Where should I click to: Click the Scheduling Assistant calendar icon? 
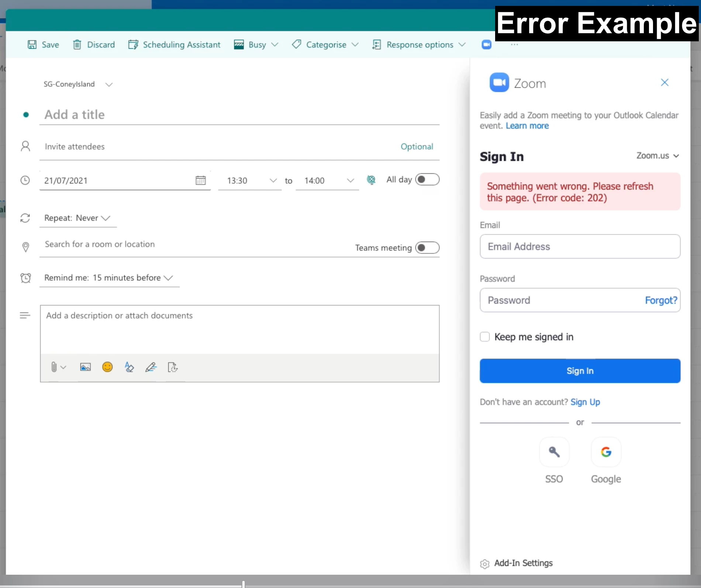[x=133, y=45]
